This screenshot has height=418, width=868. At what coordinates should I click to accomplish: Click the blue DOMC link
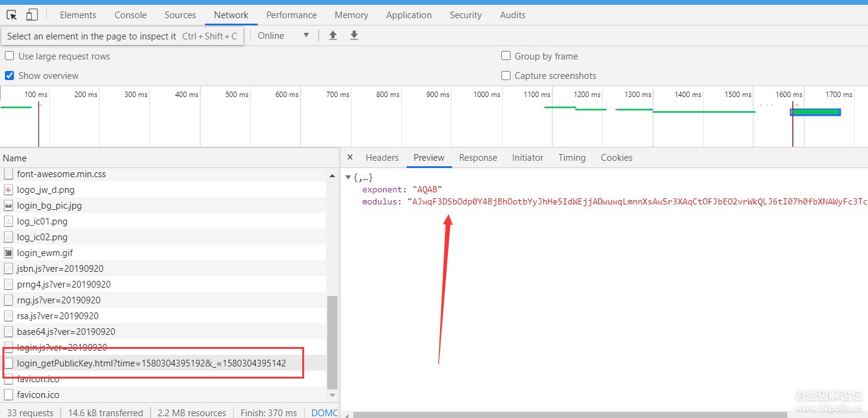pos(324,412)
